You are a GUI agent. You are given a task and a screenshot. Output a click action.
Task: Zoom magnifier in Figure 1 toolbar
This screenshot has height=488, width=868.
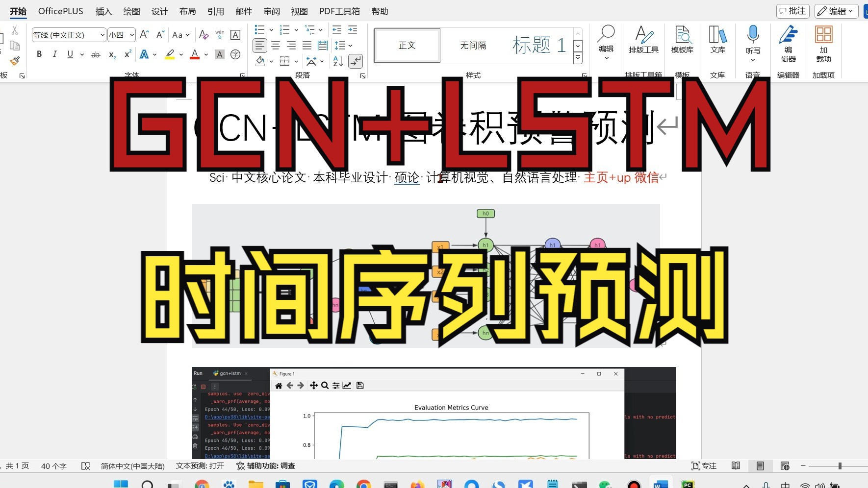coord(325,386)
